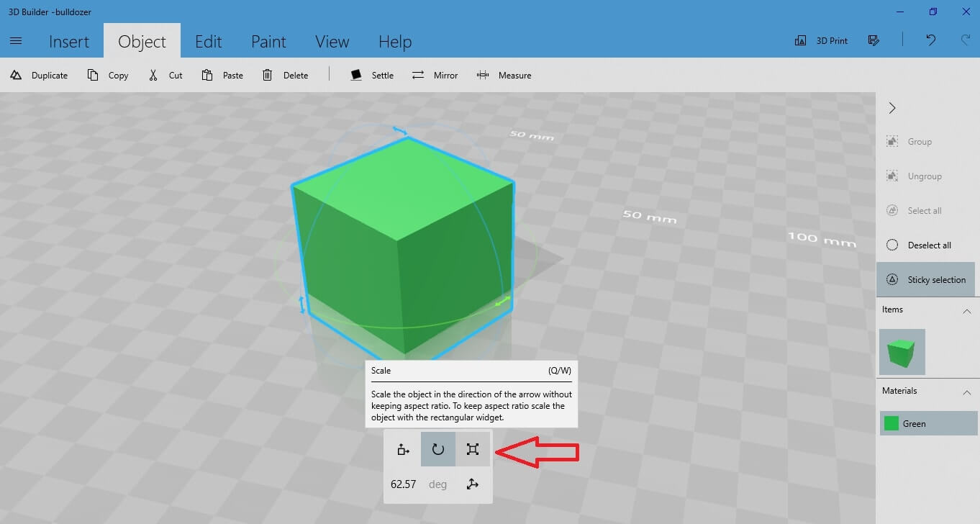Select the Move mode icon
980x524 pixels.
pyautogui.click(x=403, y=450)
